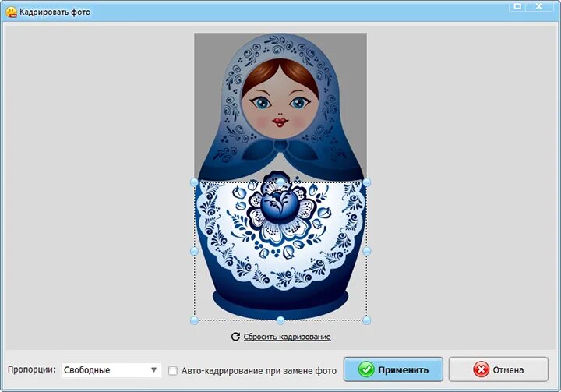
Task: Click the top-center crop handle
Action: (280, 182)
